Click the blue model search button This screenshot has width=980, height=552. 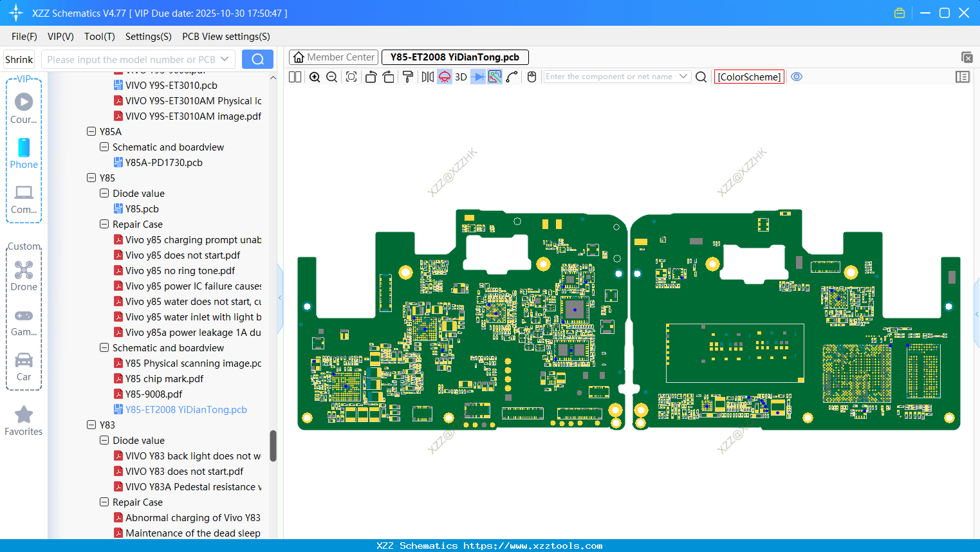[257, 59]
